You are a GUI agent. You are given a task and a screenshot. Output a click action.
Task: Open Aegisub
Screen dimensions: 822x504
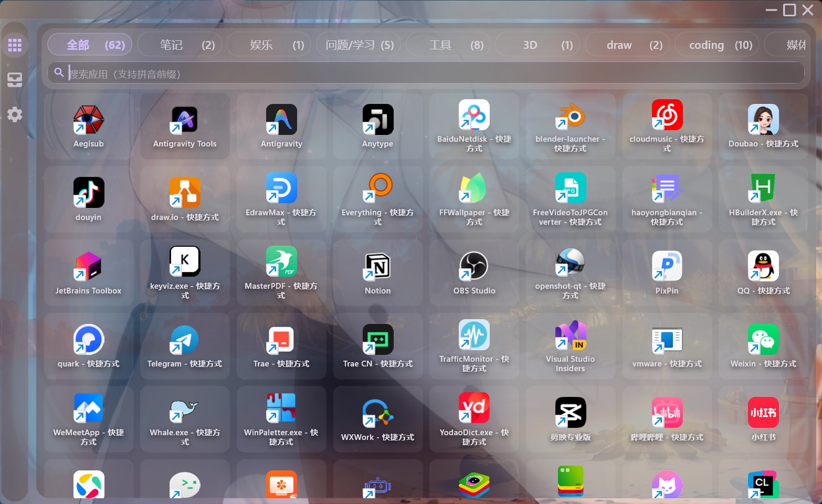click(x=88, y=125)
